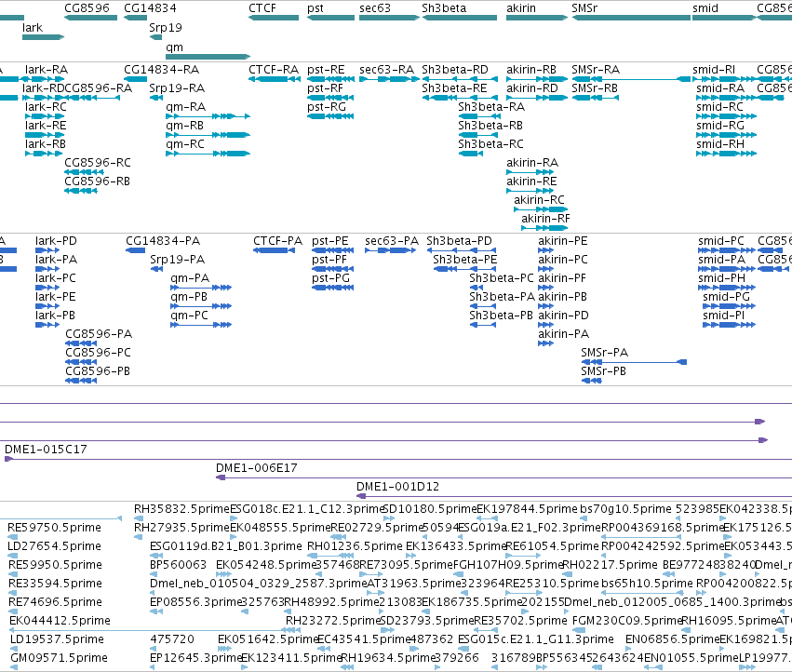Viewport: 792px width, 672px height.
Task: Select EST EK136433.5prime
Action: click(x=456, y=546)
